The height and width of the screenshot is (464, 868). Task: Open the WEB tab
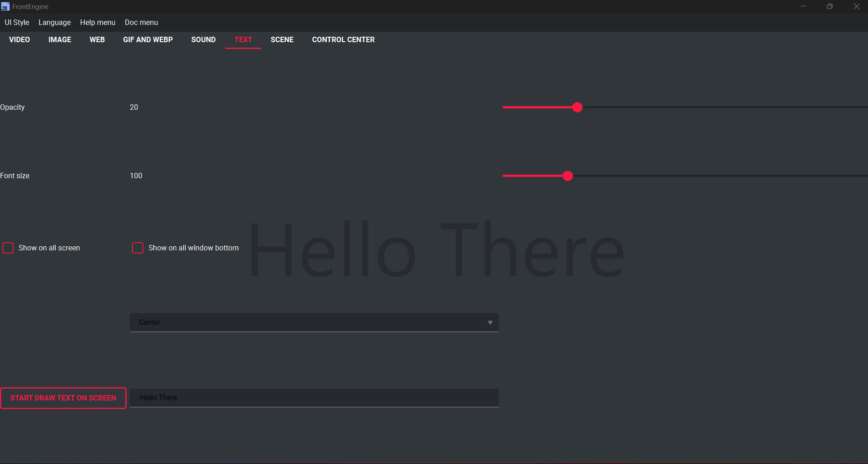[x=97, y=40]
